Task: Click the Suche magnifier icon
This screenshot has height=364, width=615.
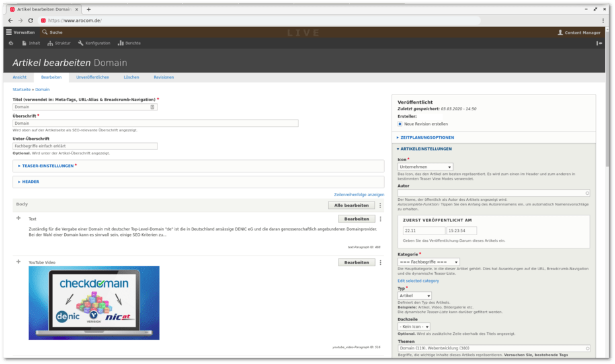Action: (45, 32)
